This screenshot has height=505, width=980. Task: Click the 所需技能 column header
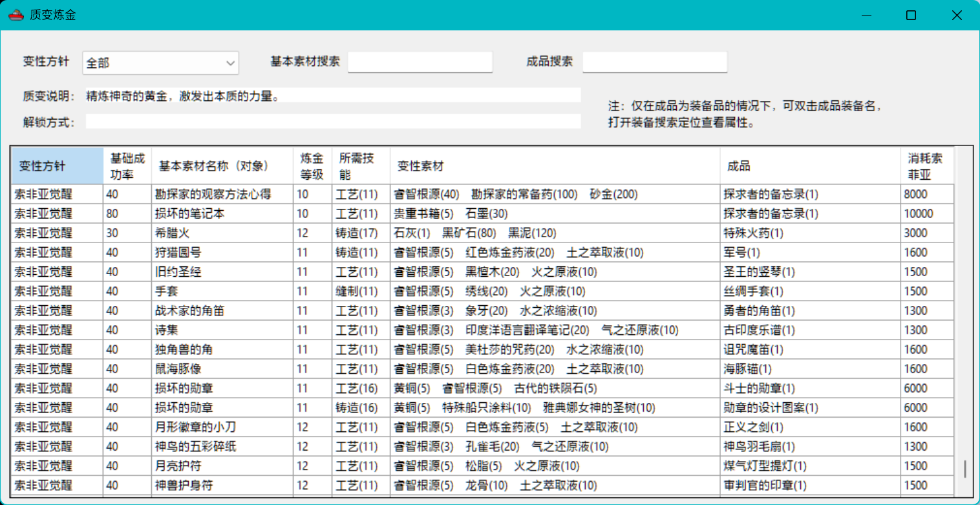coord(361,166)
